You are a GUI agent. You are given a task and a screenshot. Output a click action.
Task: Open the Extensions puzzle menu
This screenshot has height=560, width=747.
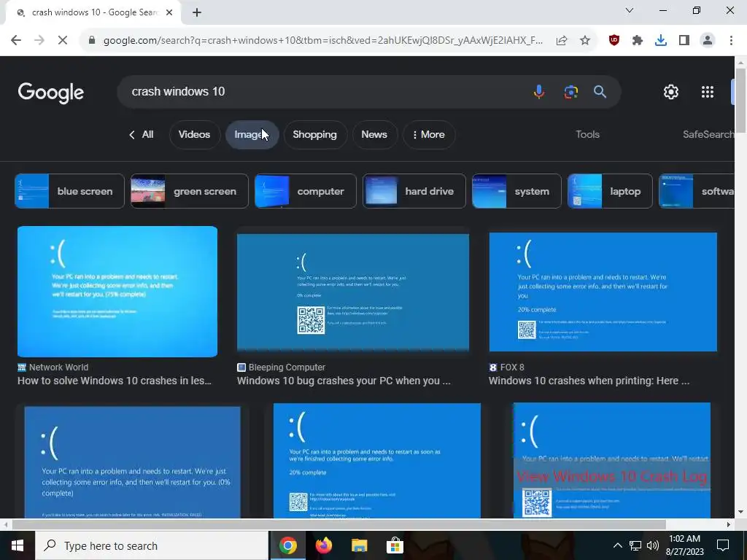pos(638,41)
